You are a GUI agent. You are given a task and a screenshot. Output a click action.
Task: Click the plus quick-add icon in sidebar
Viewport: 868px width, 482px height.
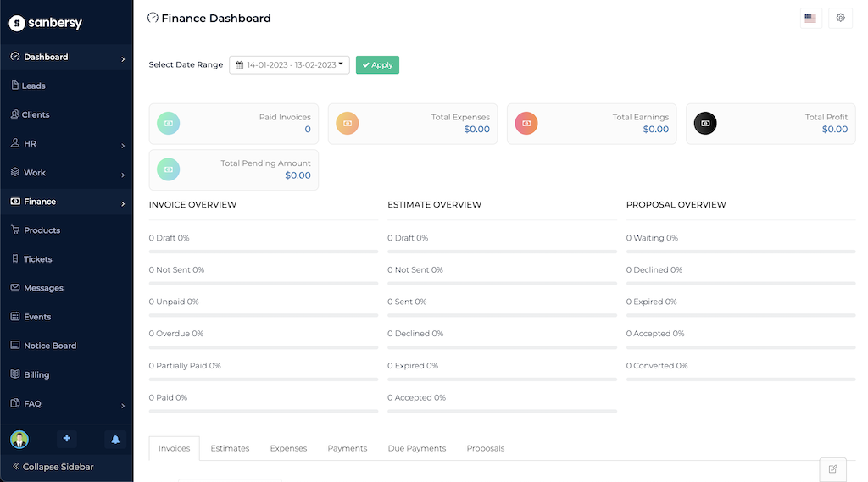[67, 439]
